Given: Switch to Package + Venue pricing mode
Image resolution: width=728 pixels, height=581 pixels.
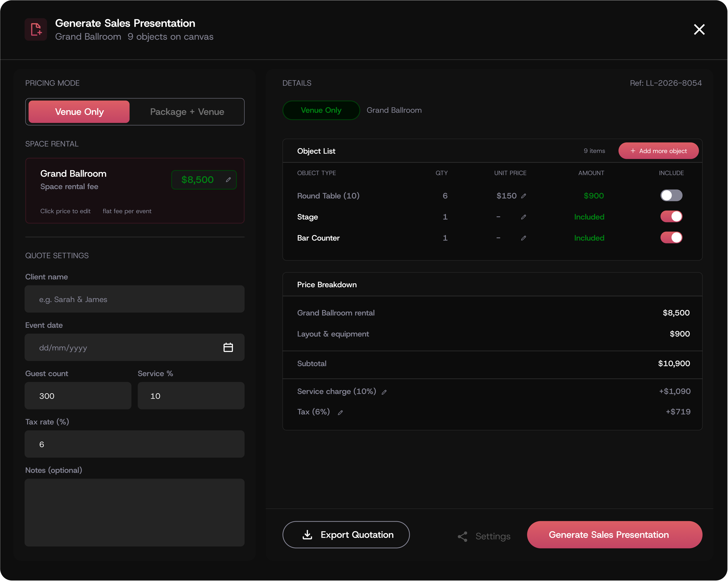Looking at the screenshot, I should coord(187,112).
